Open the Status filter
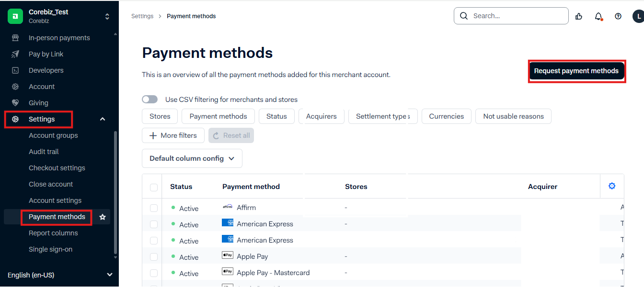This screenshot has height=288, width=644. click(x=276, y=116)
